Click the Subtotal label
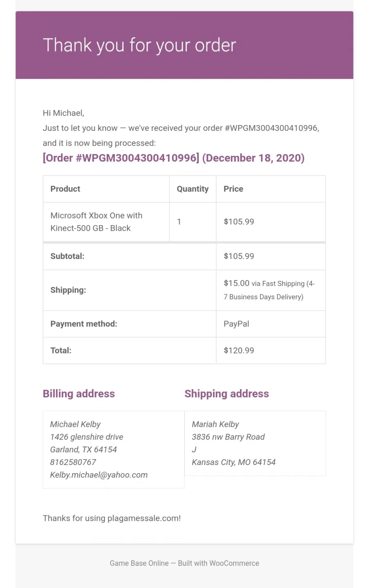 pyautogui.click(x=67, y=256)
